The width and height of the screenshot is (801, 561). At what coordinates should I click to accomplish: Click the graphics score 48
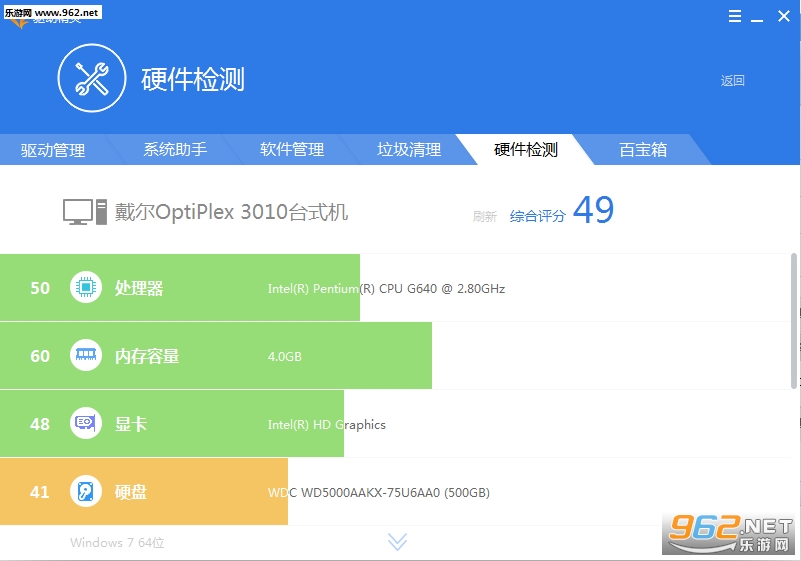tap(40, 424)
